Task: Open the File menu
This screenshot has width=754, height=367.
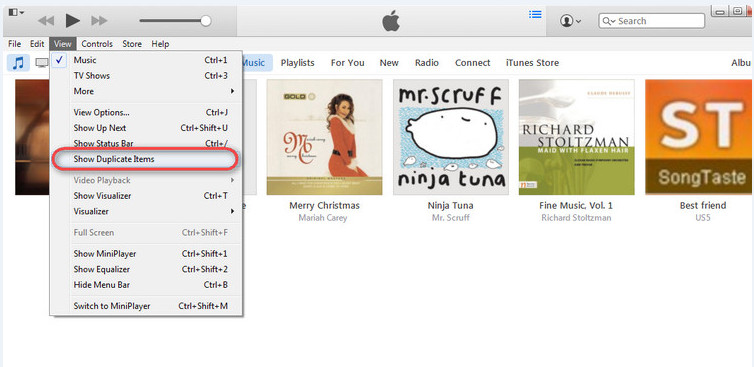Action: [x=14, y=44]
